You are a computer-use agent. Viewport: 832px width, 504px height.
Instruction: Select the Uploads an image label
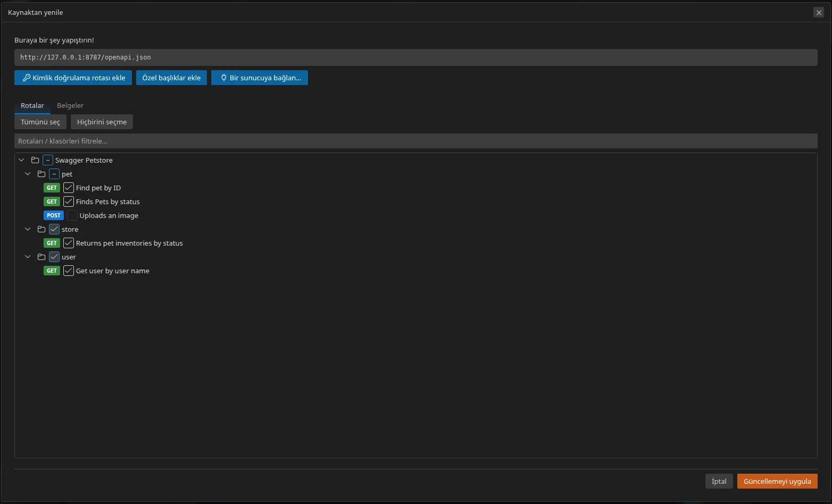pos(109,215)
